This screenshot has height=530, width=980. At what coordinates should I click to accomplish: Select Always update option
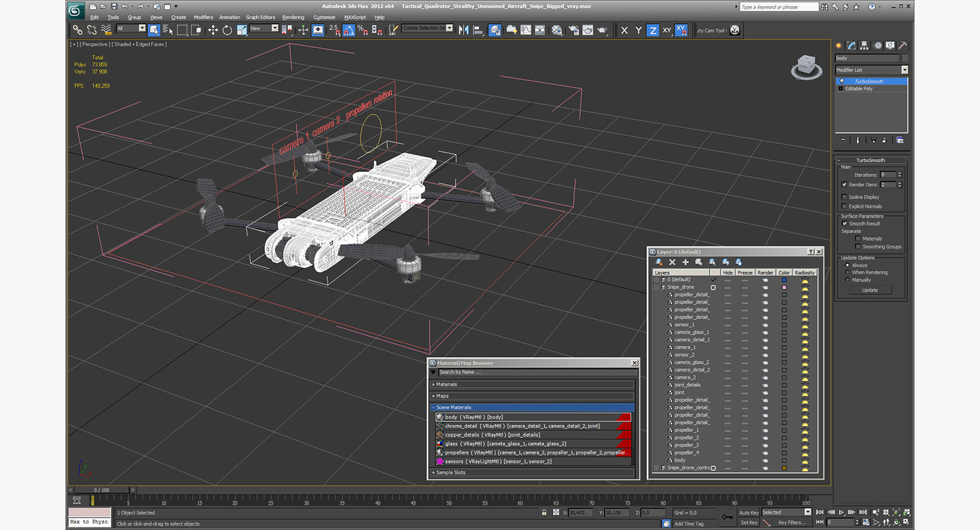click(847, 265)
